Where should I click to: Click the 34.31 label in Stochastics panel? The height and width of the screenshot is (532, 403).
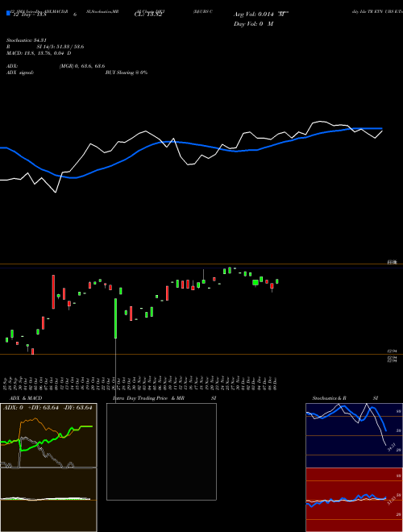(x=391, y=447)
